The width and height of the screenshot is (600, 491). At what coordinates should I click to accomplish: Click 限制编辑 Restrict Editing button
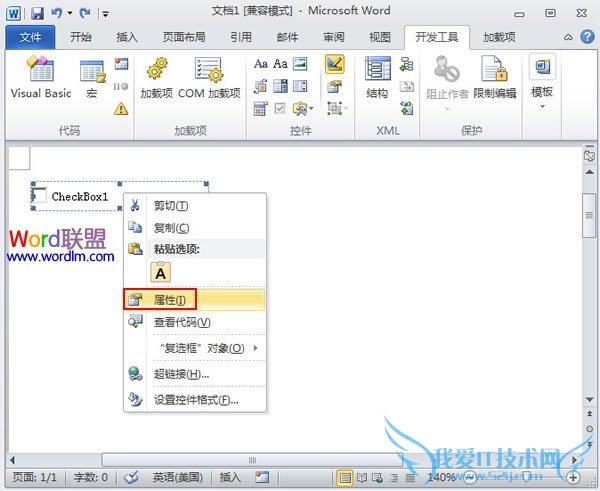pyautogui.click(x=494, y=77)
